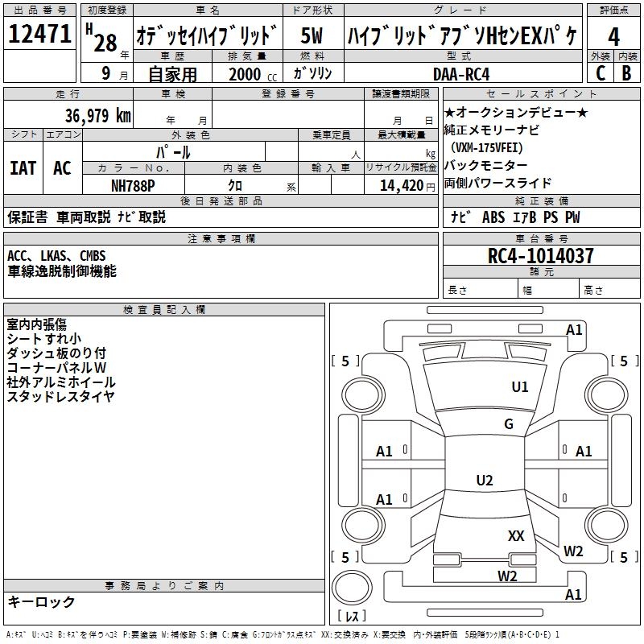644x644 pixels.
Task: Click the recycle deposit 14,420円
Action: [x=407, y=186]
